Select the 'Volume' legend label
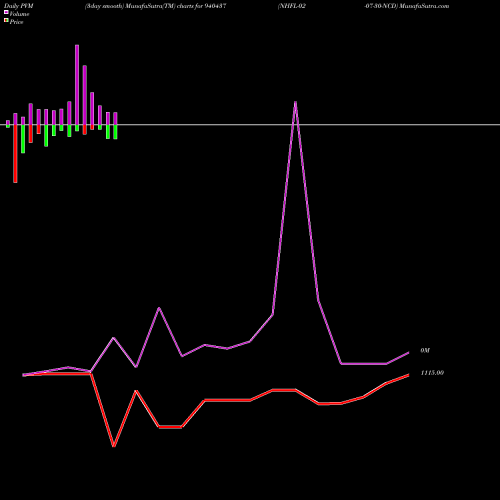Viewport: 500px width, 500px height. (19, 14)
